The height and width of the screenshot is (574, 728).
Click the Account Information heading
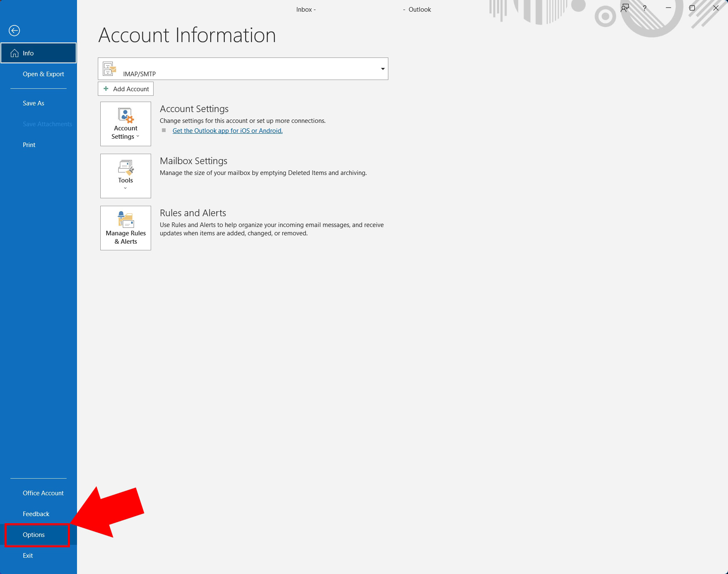coord(187,35)
